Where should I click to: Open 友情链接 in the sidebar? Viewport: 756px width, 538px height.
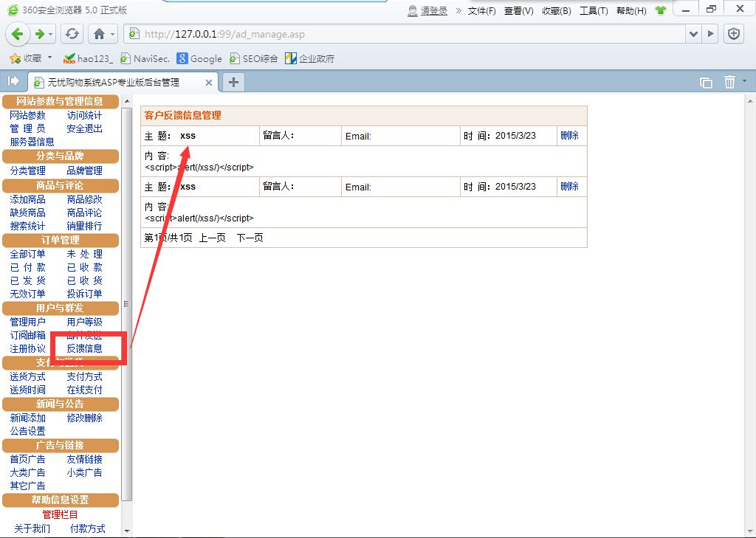[x=84, y=459]
